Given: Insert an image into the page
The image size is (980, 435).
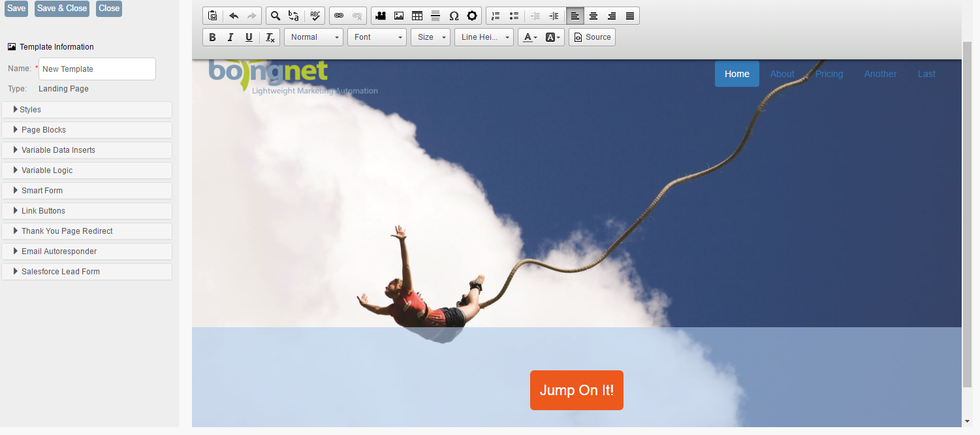Looking at the screenshot, I should tap(399, 16).
